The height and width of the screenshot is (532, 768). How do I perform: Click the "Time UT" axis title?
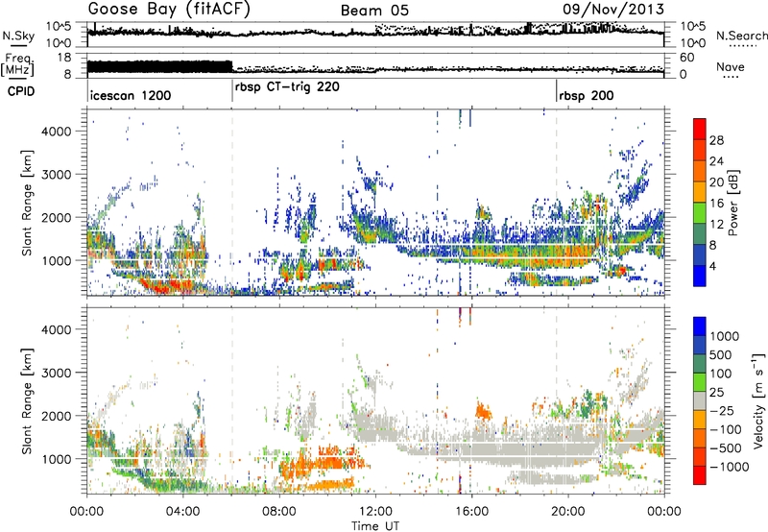pos(375,525)
